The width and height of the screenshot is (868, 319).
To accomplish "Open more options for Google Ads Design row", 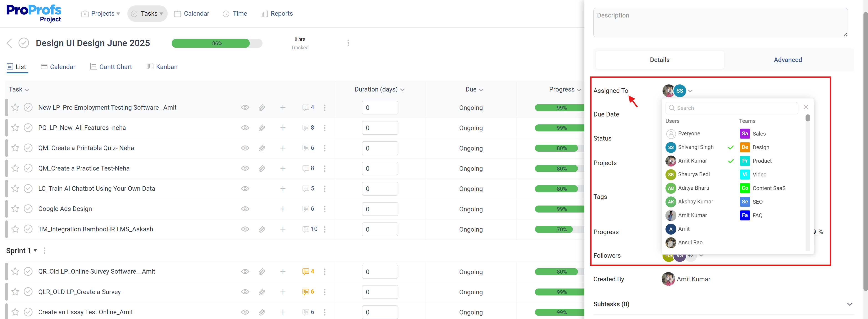I will (325, 209).
